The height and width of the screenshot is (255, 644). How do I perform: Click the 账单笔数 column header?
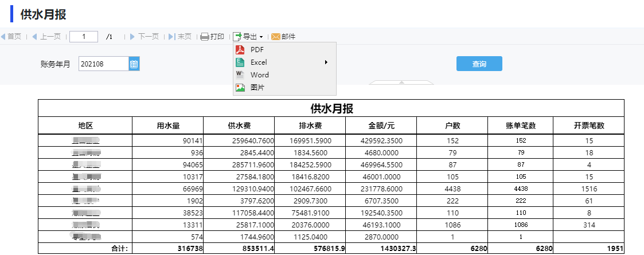click(x=520, y=125)
